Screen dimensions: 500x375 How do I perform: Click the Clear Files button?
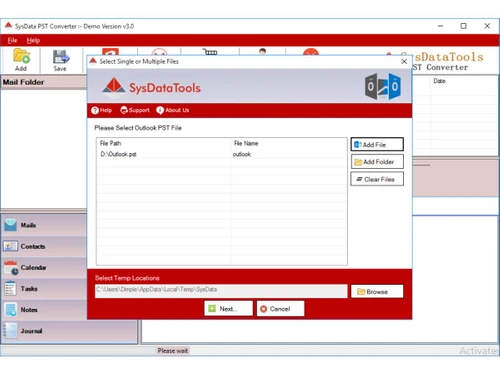click(377, 179)
